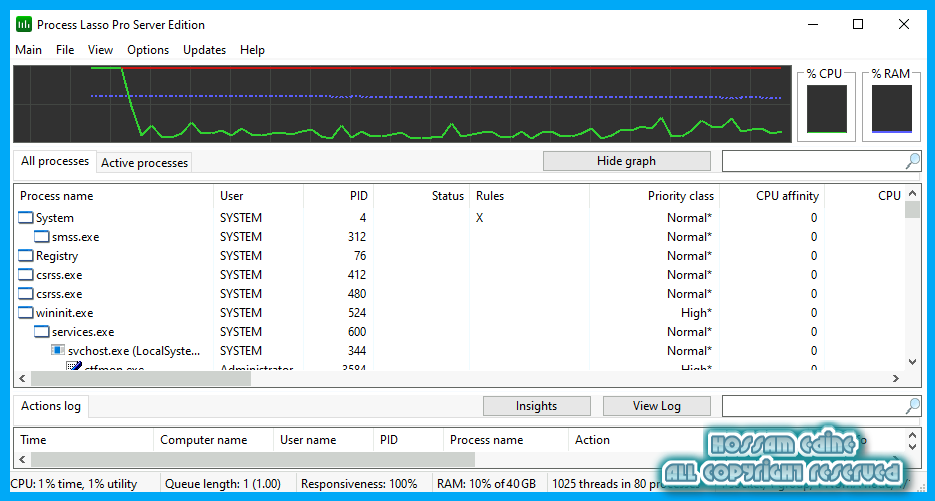This screenshot has height=501, width=935.
Task: Sort processes by PID column header
Action: click(339, 196)
